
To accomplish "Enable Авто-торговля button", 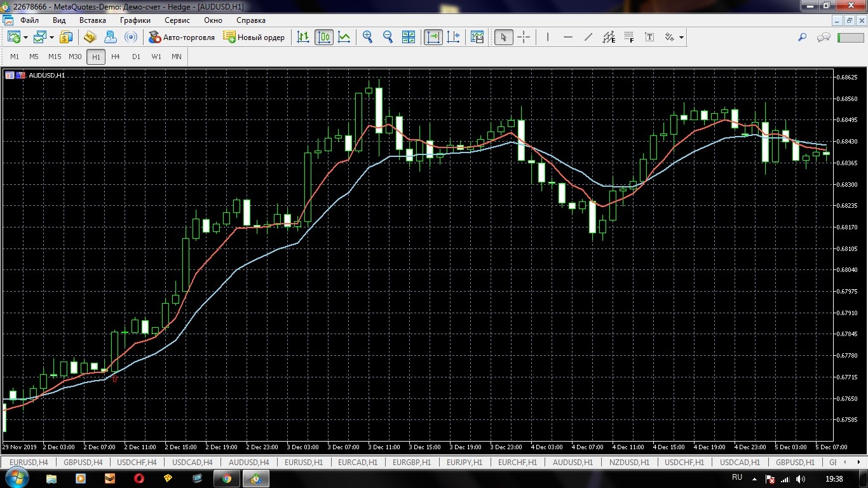I will (182, 37).
